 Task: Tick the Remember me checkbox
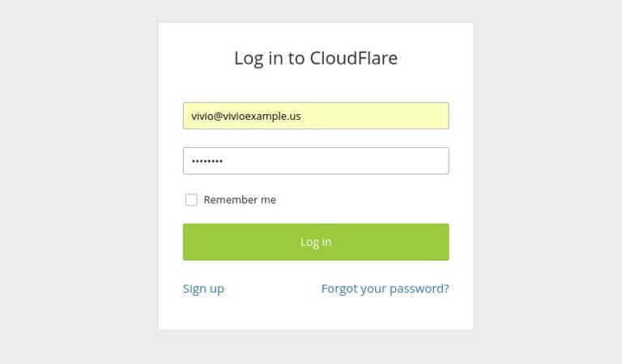coord(191,200)
